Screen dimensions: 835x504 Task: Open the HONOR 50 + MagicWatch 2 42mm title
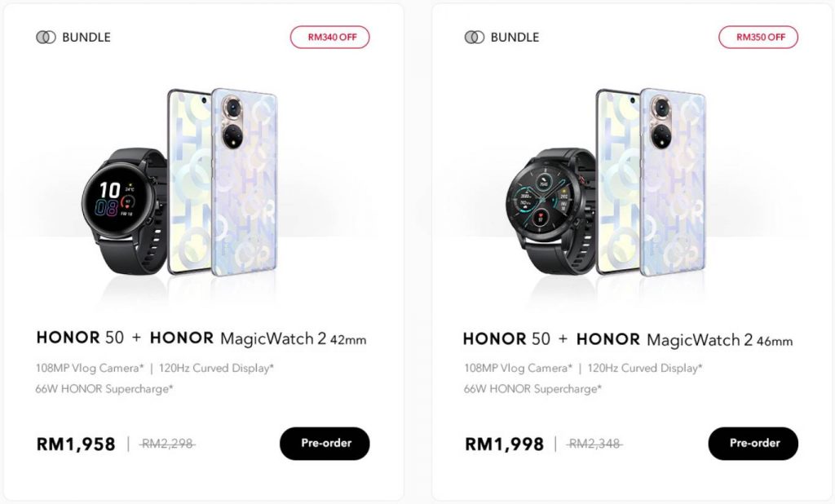201,338
